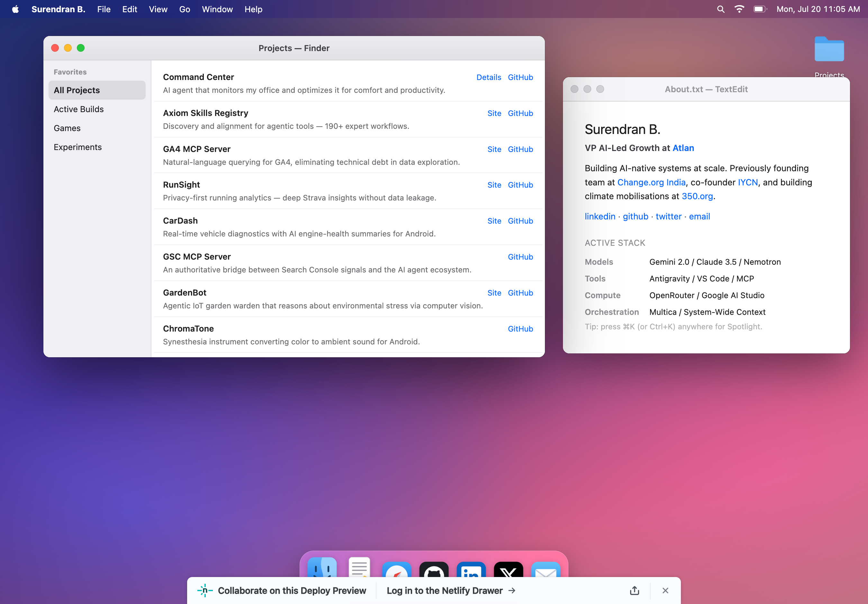Open GitHub link for Axiom Skills Registry
The width and height of the screenshot is (868, 604).
(520, 113)
